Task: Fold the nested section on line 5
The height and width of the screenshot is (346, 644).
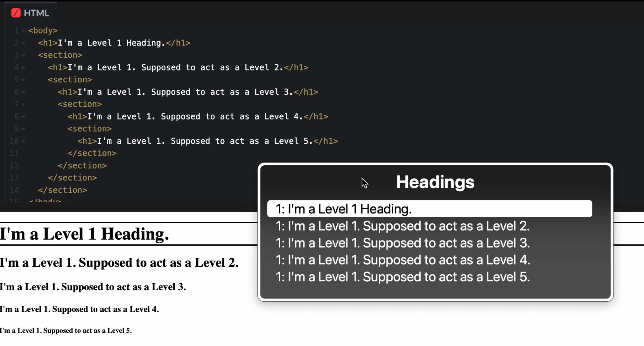Action: [x=23, y=80]
